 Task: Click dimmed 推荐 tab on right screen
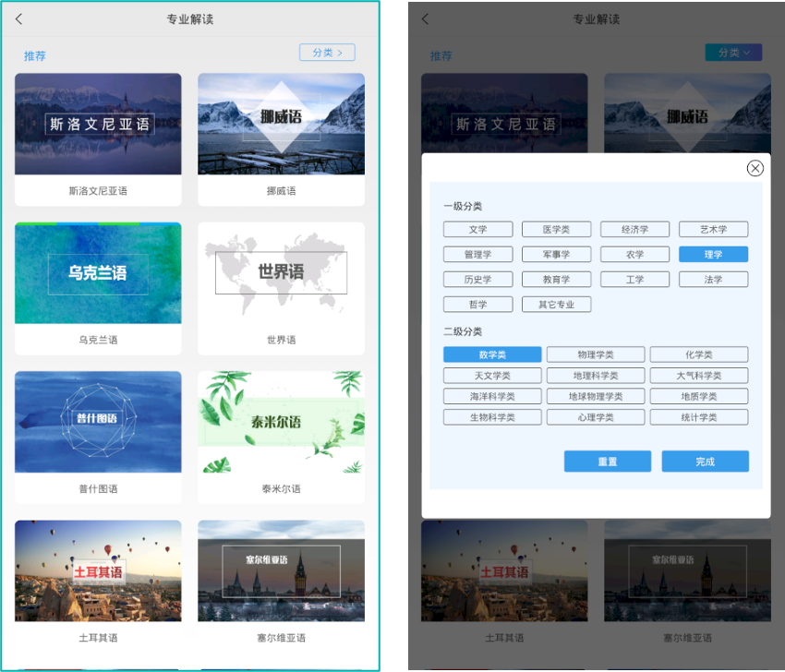(x=441, y=55)
